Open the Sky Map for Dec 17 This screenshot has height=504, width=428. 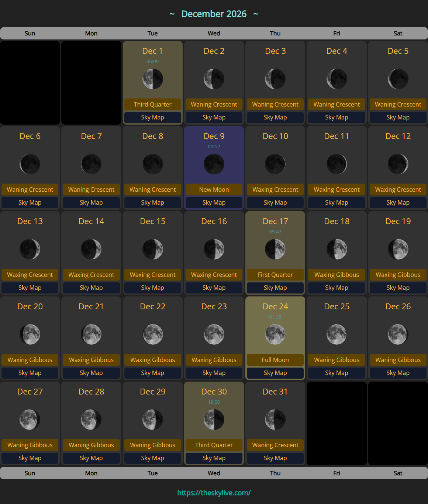275,288
